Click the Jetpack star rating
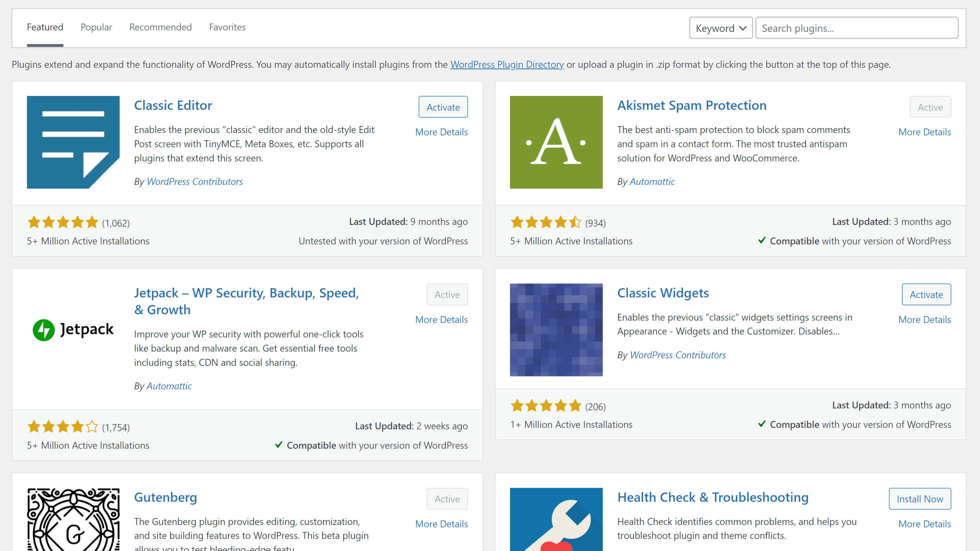This screenshot has width=980, height=551. tap(63, 427)
